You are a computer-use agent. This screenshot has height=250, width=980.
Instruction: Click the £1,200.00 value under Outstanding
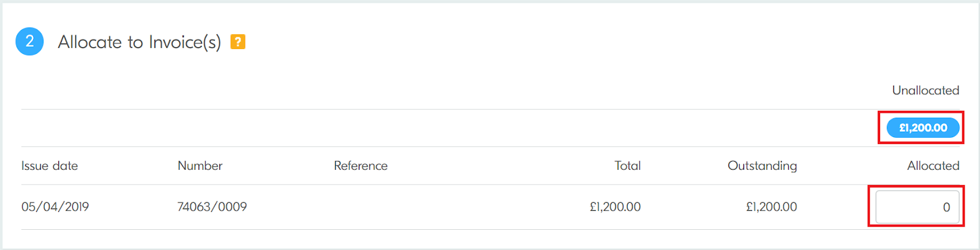point(771,207)
